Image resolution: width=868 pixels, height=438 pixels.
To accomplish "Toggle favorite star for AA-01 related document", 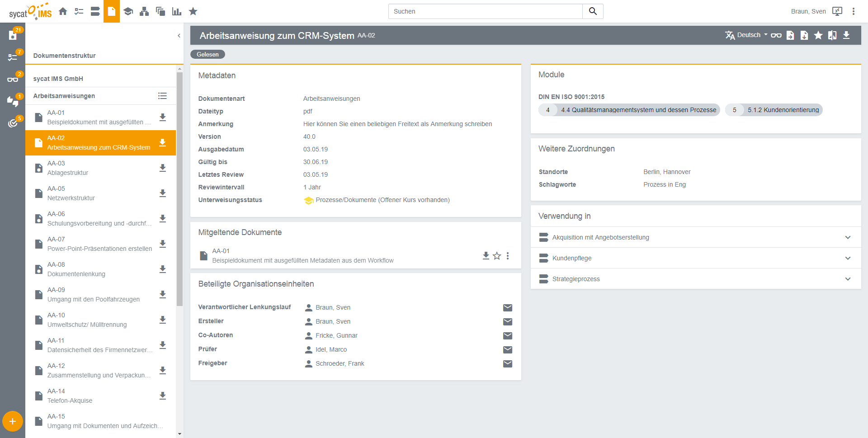I will (497, 256).
